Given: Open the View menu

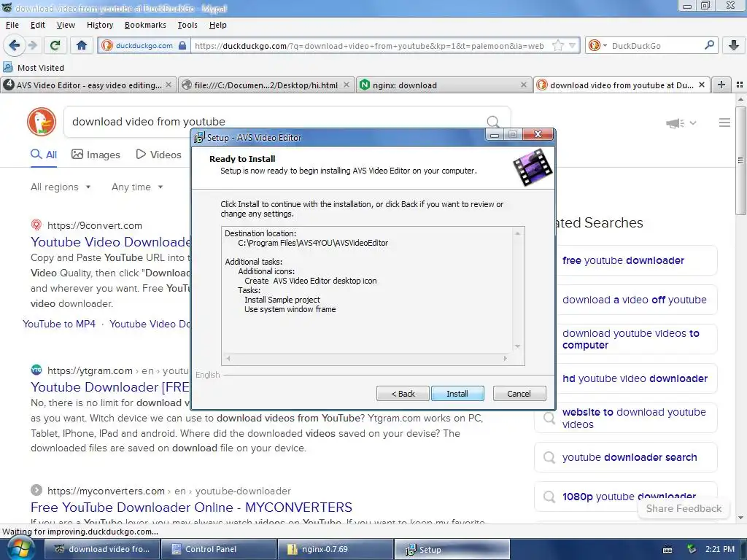Looking at the screenshot, I should click(66, 25).
